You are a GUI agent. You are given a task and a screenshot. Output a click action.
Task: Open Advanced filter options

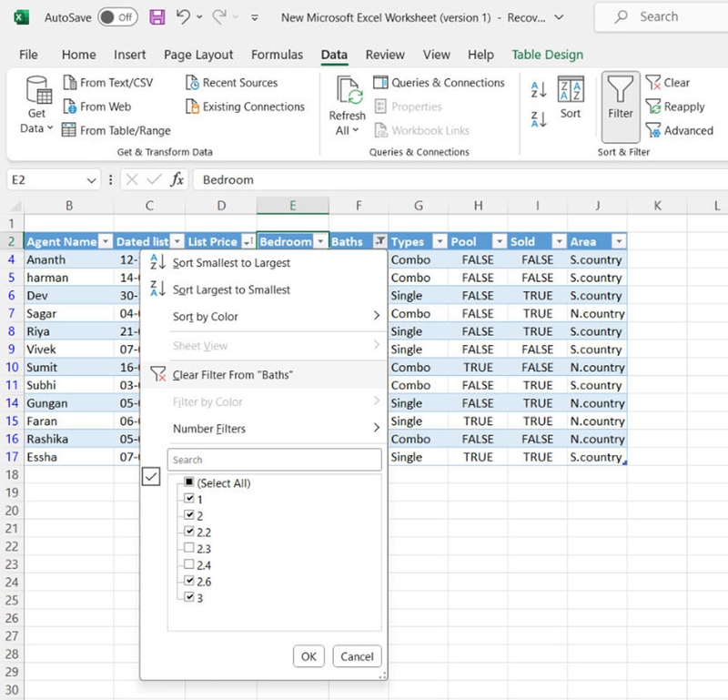679,130
